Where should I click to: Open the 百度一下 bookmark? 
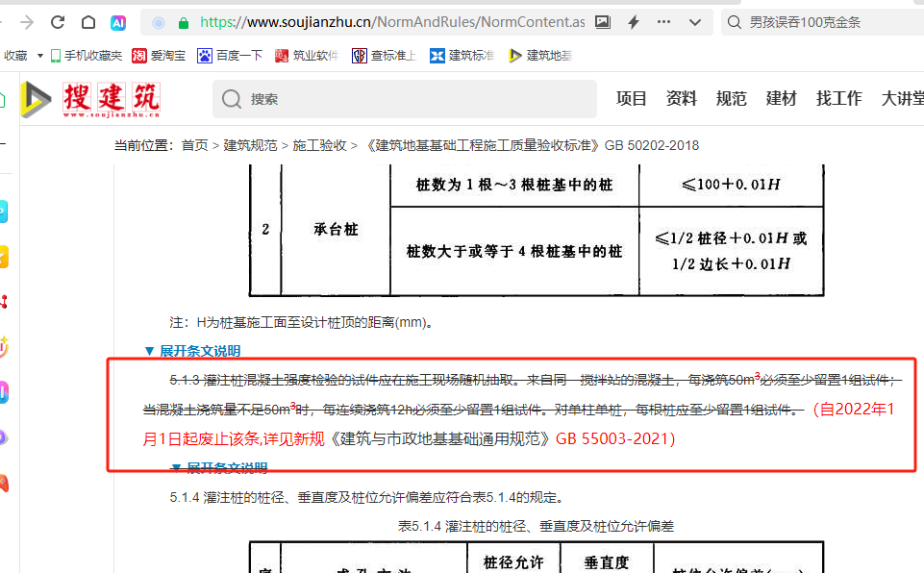(231, 56)
